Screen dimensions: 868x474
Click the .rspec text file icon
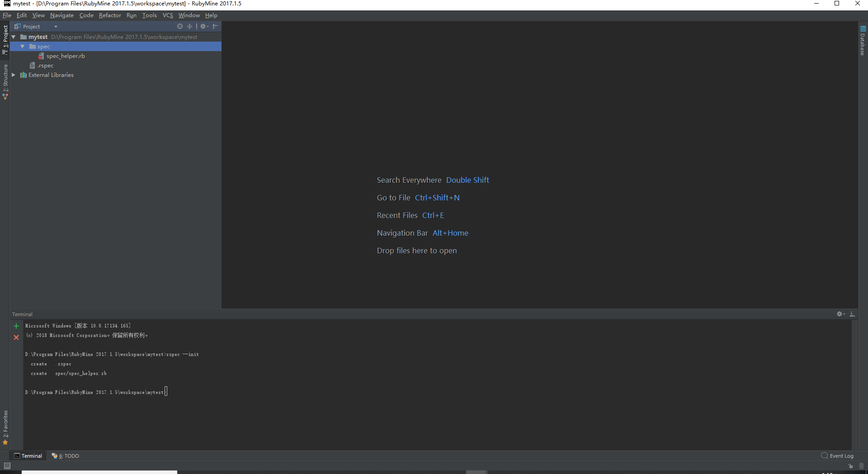click(x=32, y=66)
